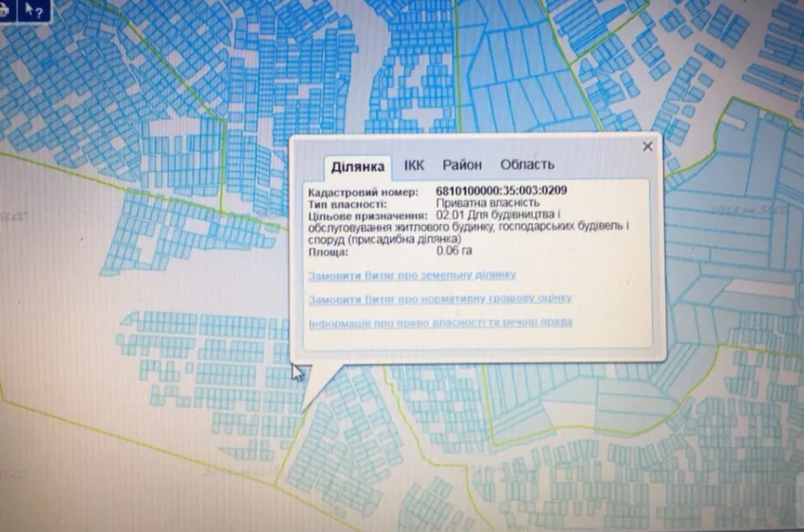Click the Кадастровий номер label
Screen dimensions: 804x532
click(x=362, y=192)
